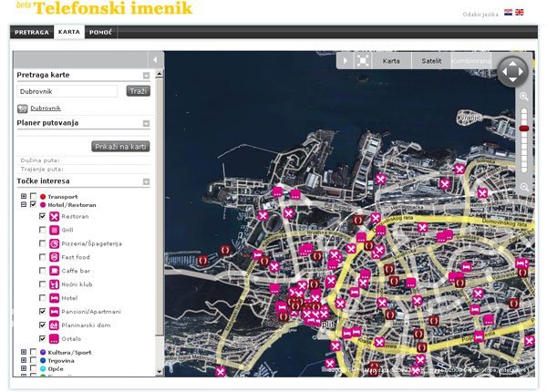547x392 pixels.
Task: Check the Grill checkbox
Action: pyautogui.click(x=42, y=230)
